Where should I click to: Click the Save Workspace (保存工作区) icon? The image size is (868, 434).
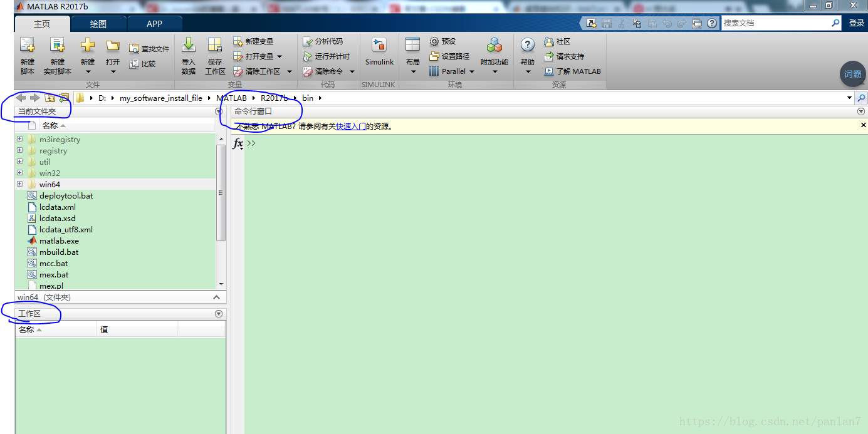click(x=215, y=46)
